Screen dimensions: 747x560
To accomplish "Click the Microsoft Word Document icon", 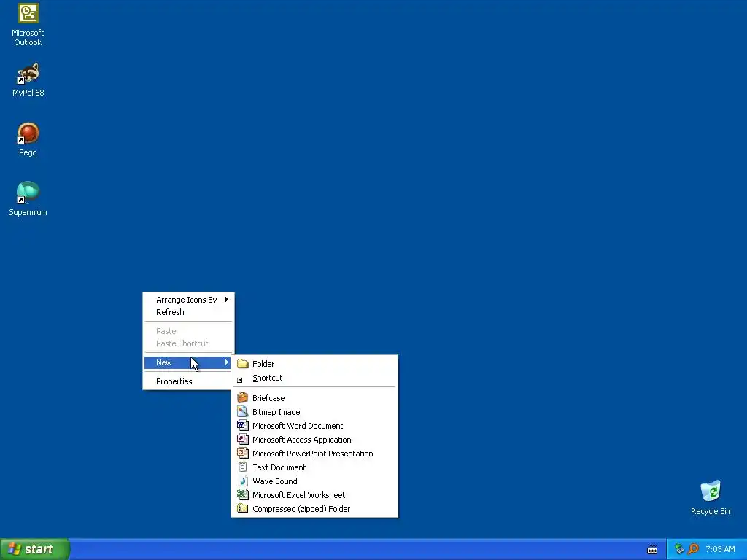I will pyautogui.click(x=242, y=425).
